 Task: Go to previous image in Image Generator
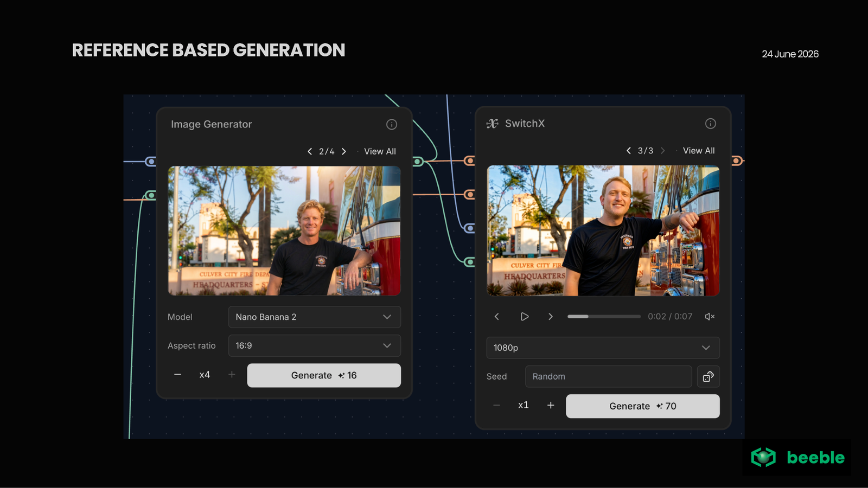[310, 151]
